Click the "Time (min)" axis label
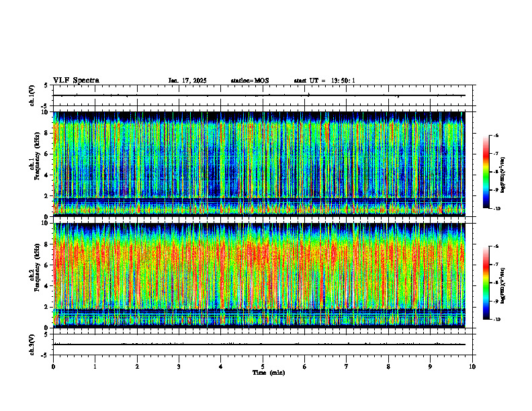Image resolution: width=532 pixels, height=411 pixels. click(x=269, y=373)
